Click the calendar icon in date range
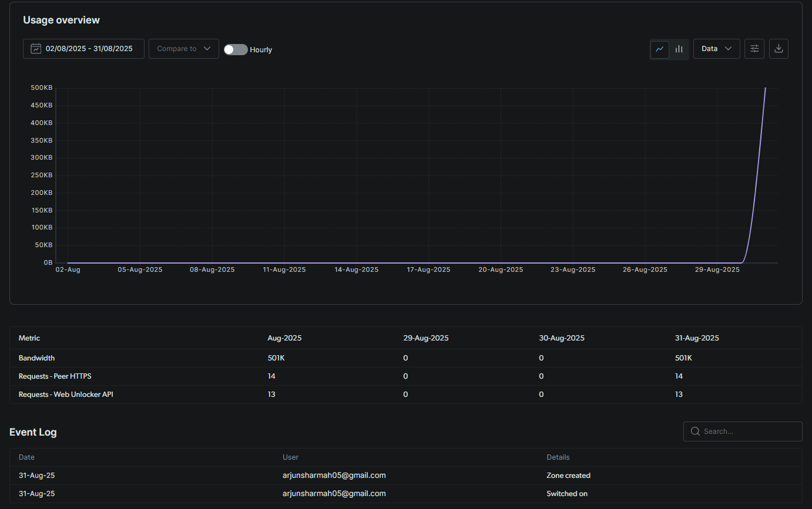 (36, 49)
